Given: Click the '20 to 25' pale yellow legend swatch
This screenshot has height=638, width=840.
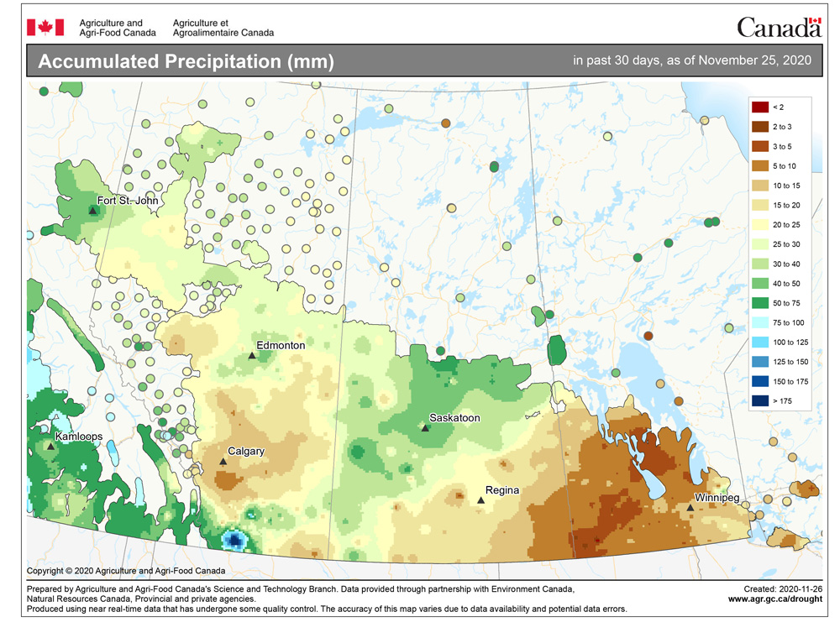Looking at the screenshot, I should click(759, 225).
